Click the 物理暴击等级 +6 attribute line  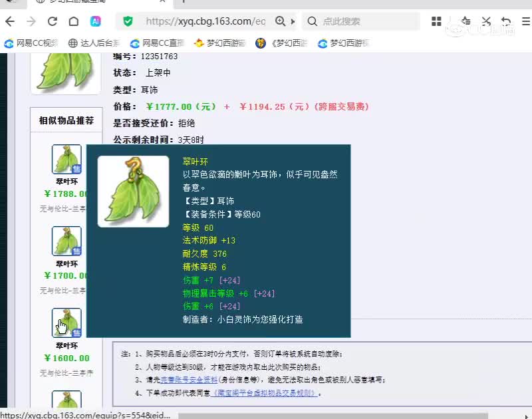[x=229, y=293]
